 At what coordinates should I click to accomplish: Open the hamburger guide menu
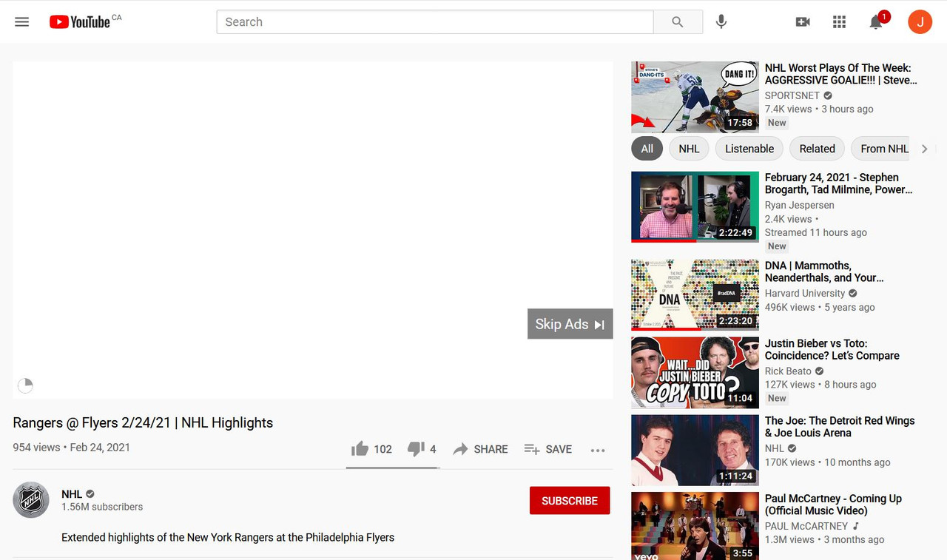(21, 22)
